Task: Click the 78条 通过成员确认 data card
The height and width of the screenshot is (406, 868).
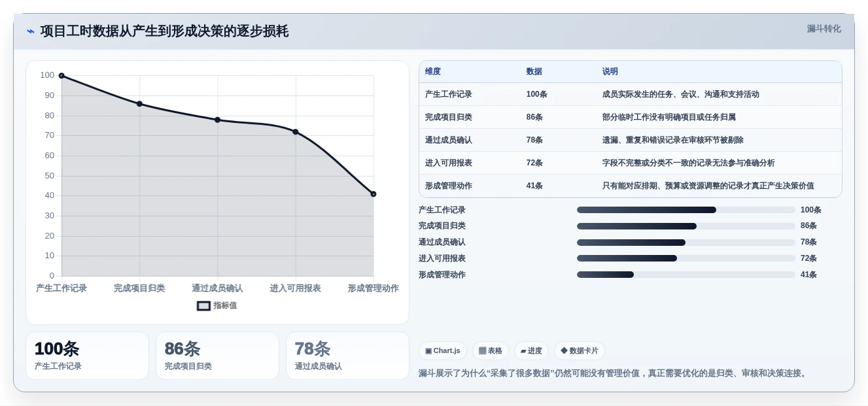Action: [347, 356]
